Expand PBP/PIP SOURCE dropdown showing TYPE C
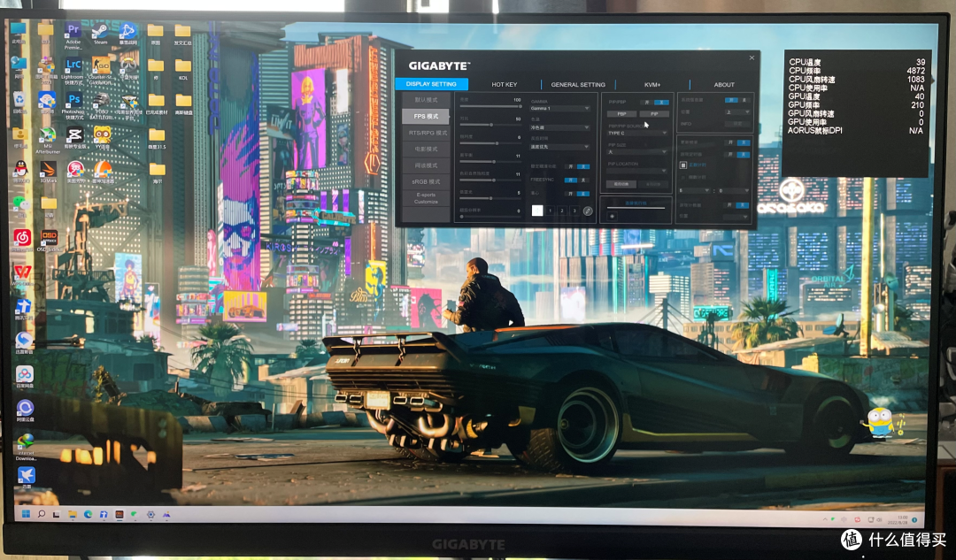 [637, 133]
